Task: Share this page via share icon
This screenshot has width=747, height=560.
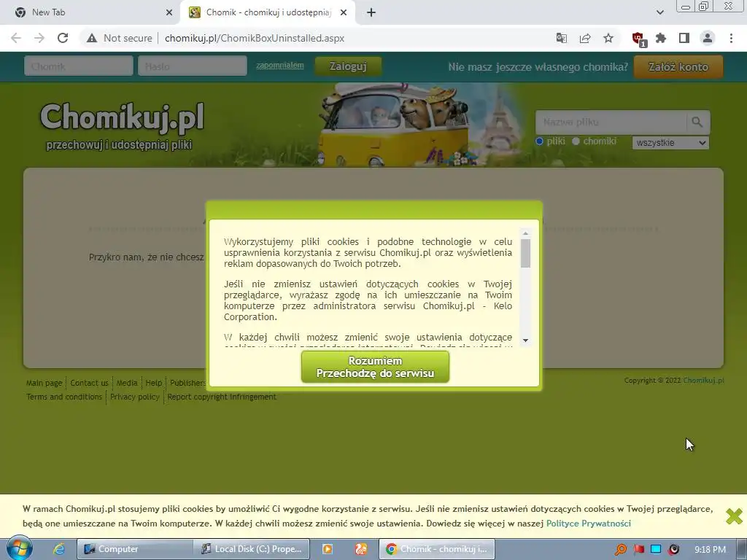Action: click(x=585, y=38)
